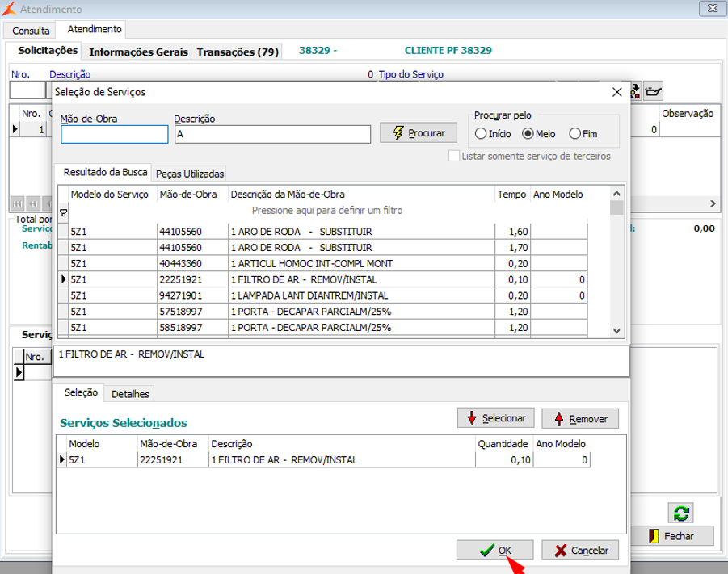Click the filter funnel icon in results grid
Viewport: 728px width, 574px height.
64,212
